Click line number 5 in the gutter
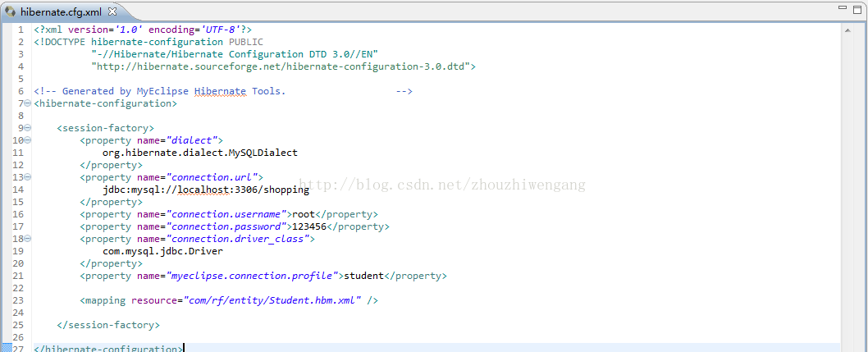 [21, 79]
